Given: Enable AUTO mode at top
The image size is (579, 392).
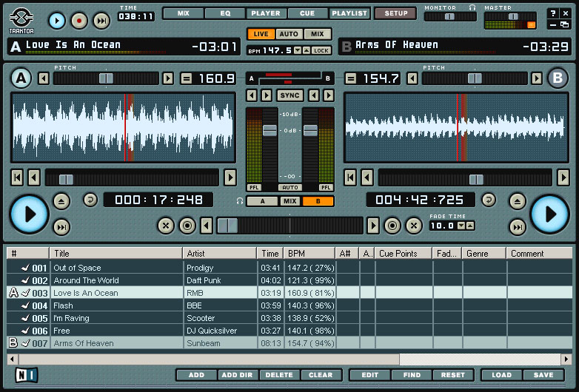Looking at the screenshot, I should (289, 34).
